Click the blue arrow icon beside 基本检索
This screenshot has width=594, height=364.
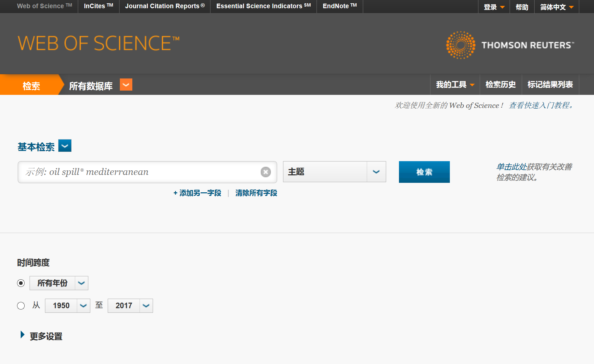pyautogui.click(x=65, y=146)
